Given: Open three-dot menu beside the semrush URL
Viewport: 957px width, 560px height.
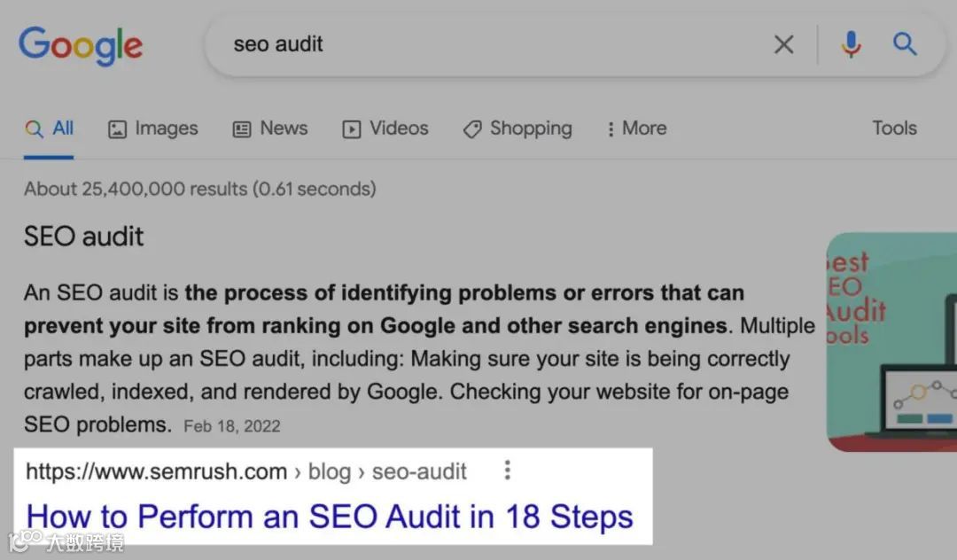Looking at the screenshot, I should [x=507, y=471].
